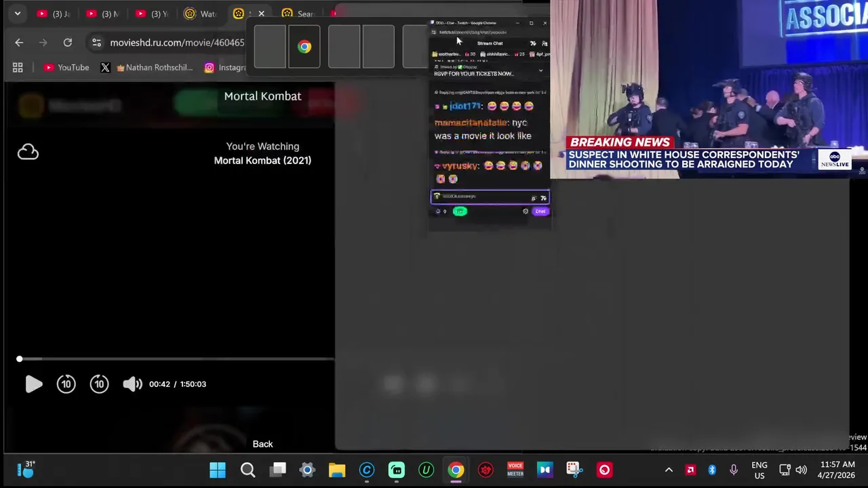868x488 pixels.
Task: Open AMD software tray icon
Action: coord(690,470)
